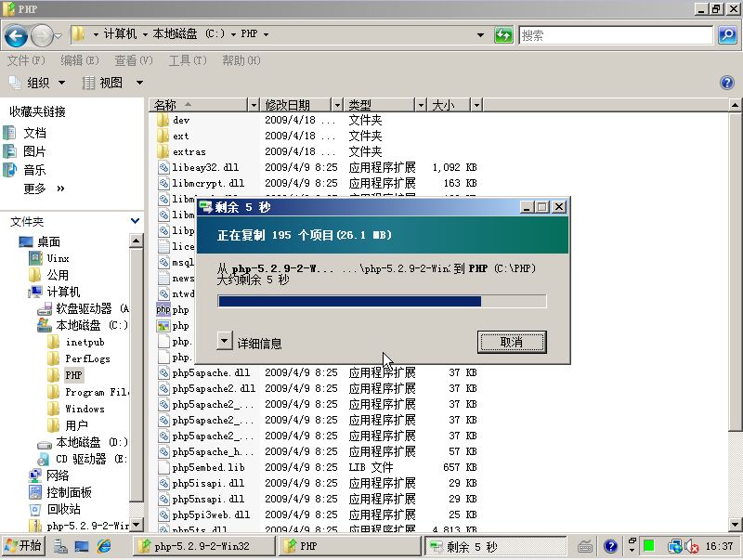Open the help question mark icon

click(727, 83)
